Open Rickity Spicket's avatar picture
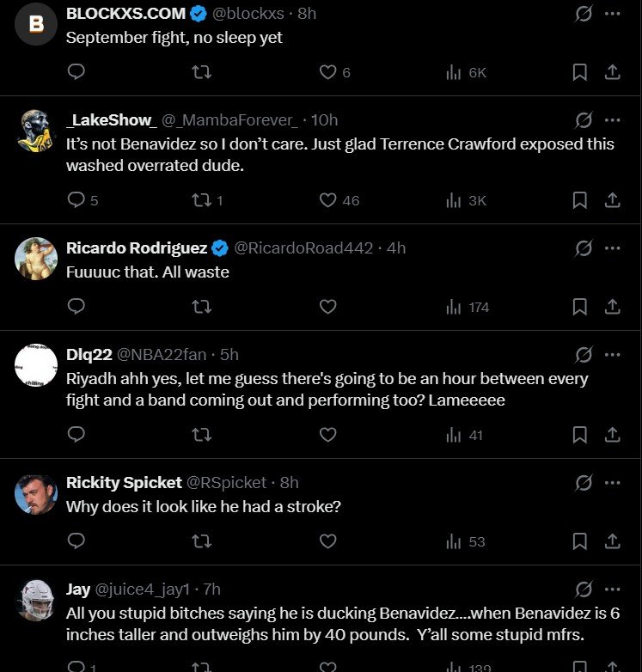This screenshot has width=642, height=672. 36,494
